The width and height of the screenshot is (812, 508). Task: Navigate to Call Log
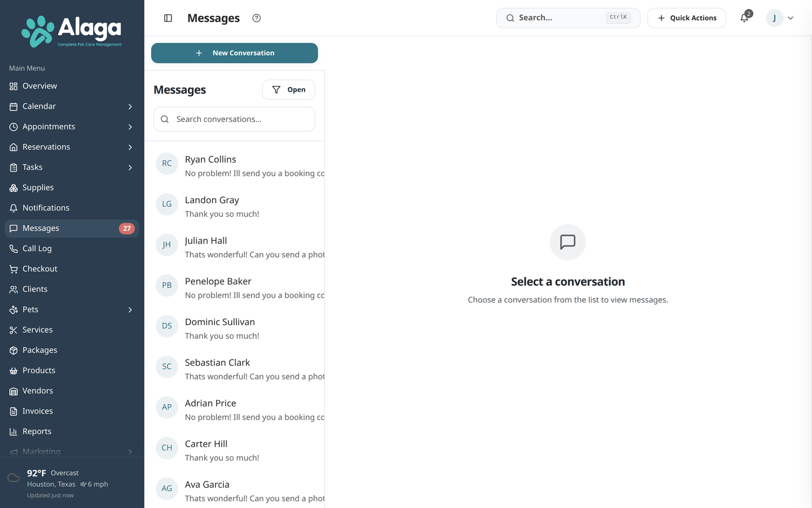pyautogui.click(x=72, y=249)
